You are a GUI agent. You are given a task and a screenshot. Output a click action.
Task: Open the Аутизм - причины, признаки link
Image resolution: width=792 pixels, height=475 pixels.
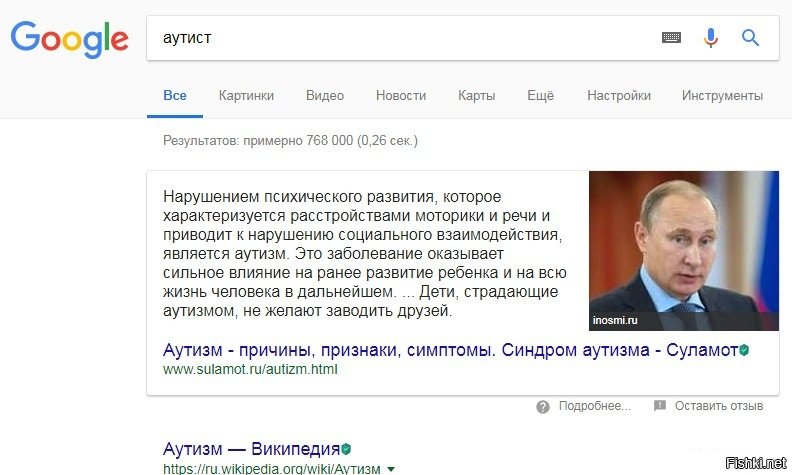pyautogui.click(x=451, y=350)
